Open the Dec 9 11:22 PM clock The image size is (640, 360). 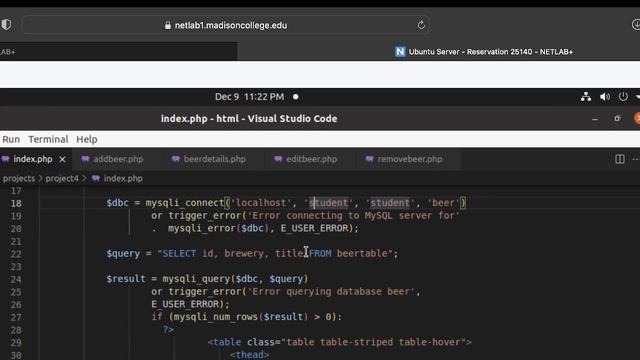click(x=249, y=97)
